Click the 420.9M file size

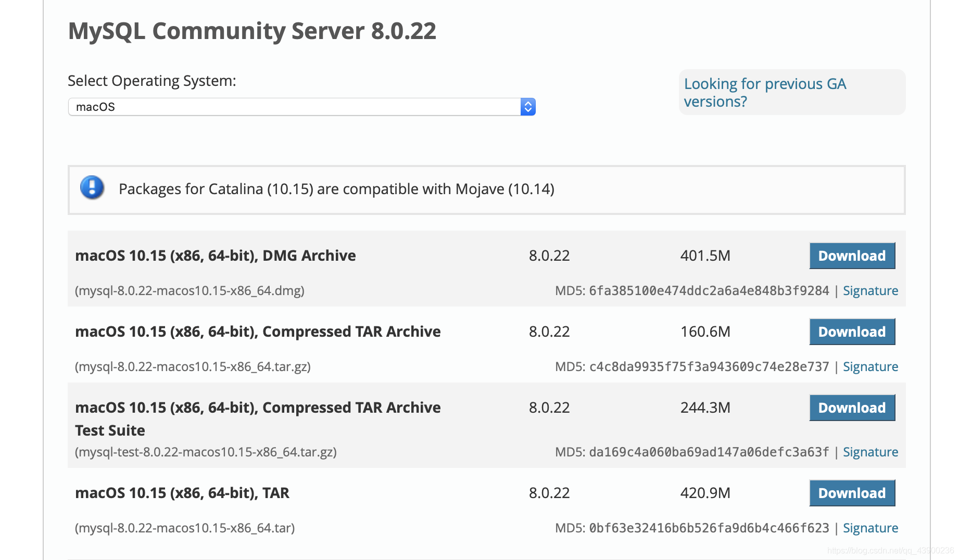coord(705,493)
